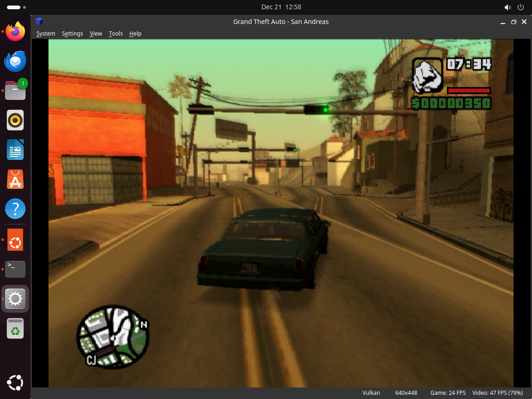Close the Grand Theft Auto window
This screenshot has width=532, height=399.
(x=524, y=22)
